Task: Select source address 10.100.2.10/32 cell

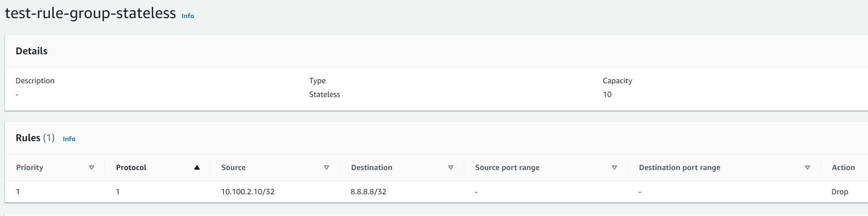Action: (248, 192)
